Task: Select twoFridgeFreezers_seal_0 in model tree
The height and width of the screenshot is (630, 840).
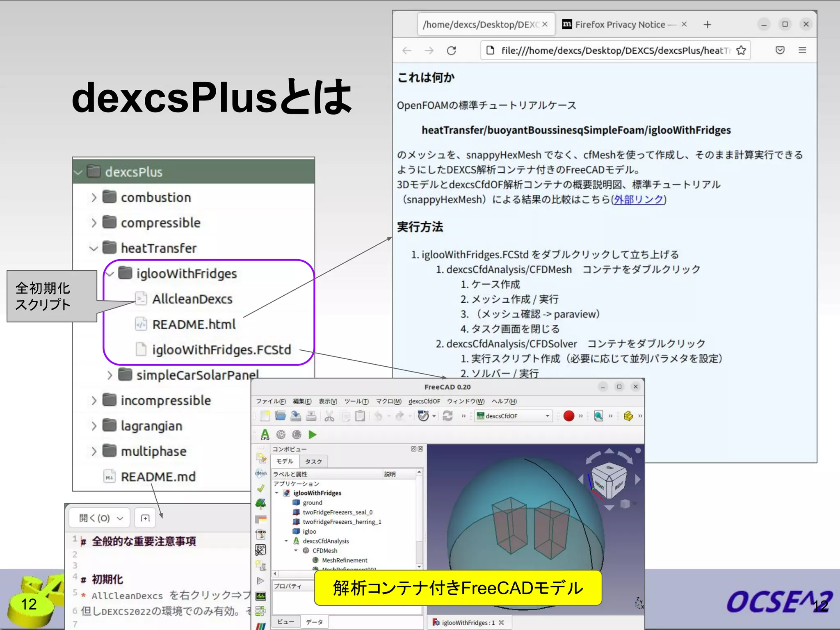Action: click(333, 512)
